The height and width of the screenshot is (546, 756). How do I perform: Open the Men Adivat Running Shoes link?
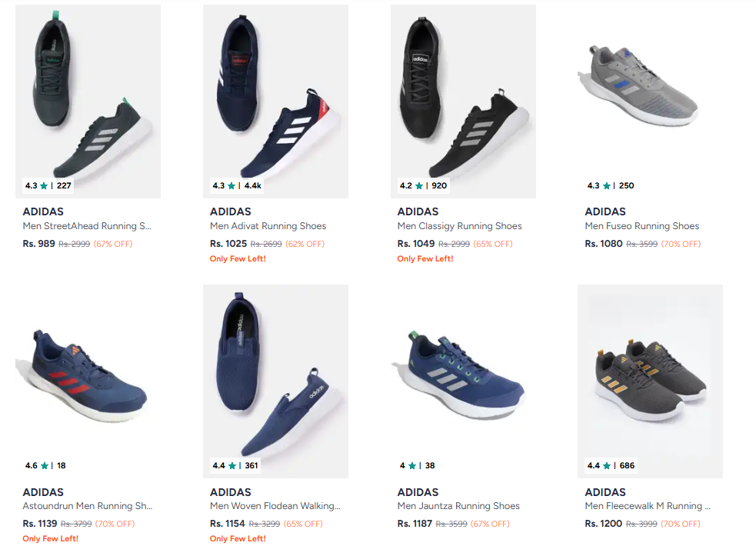pos(268,226)
